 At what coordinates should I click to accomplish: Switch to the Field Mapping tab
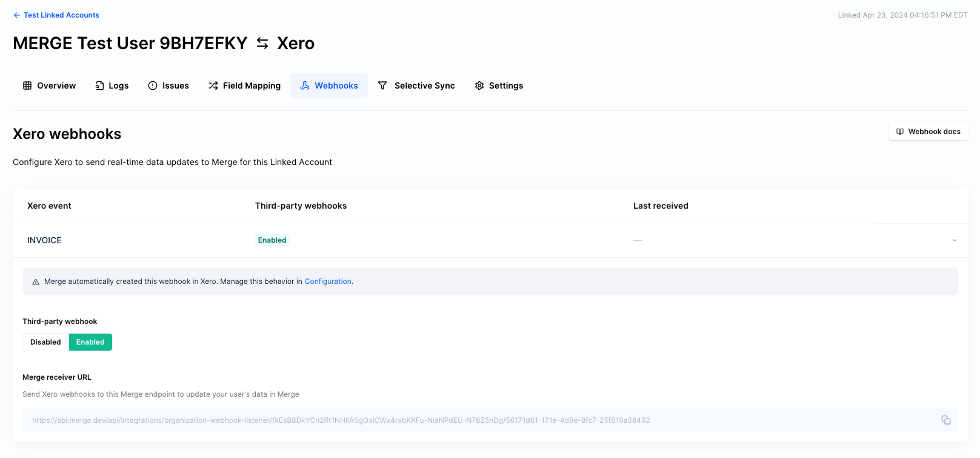coord(252,86)
